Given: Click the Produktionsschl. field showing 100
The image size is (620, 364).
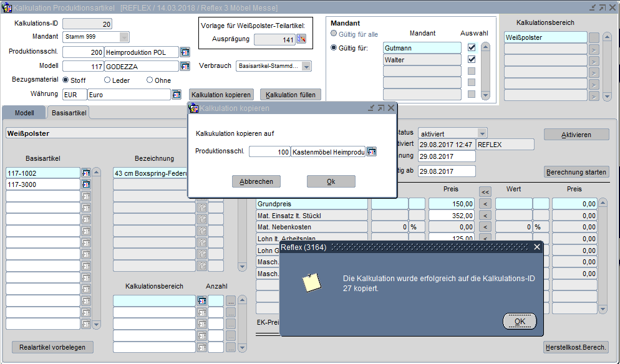Looking at the screenshot, I should 269,152.
